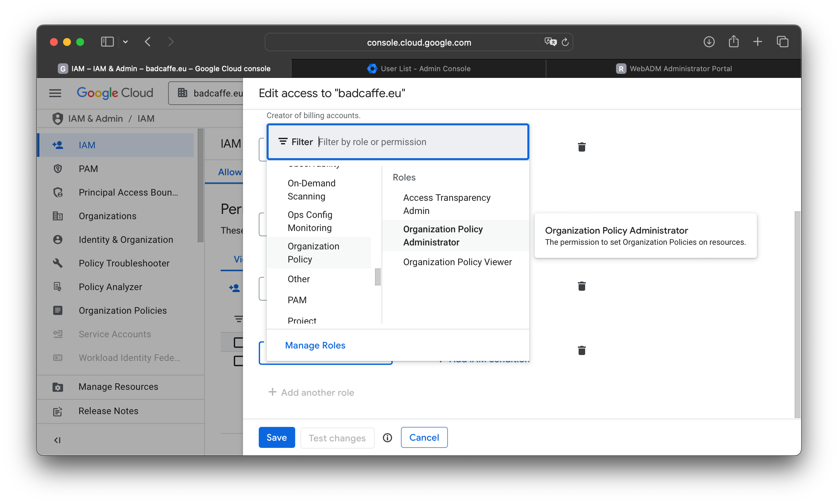
Task: Click the Workload Identity Federation icon
Action: click(58, 358)
